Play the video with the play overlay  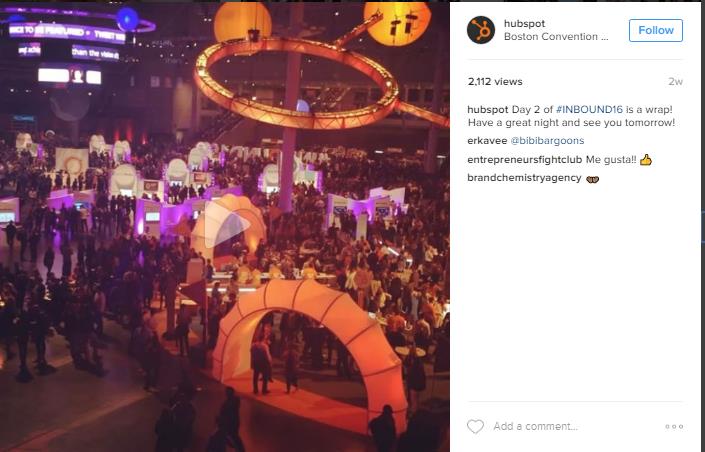click(226, 224)
